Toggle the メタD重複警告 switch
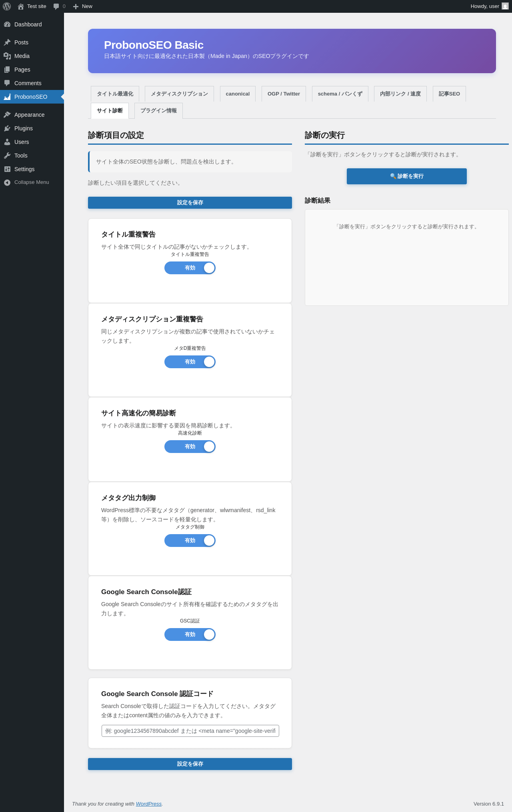 click(x=190, y=362)
